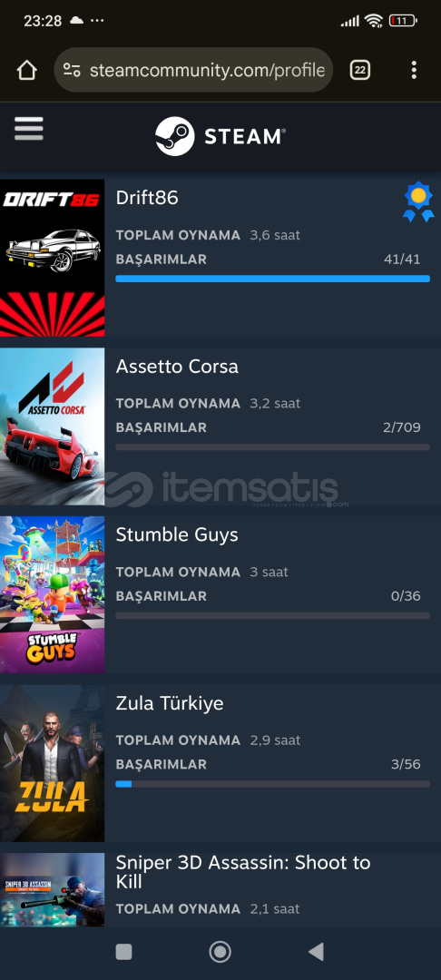
Task: Open the browser tab switcher showing 22
Action: pos(360,70)
